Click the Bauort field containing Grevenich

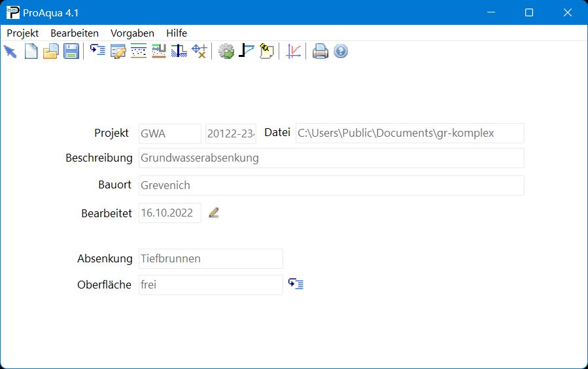331,185
